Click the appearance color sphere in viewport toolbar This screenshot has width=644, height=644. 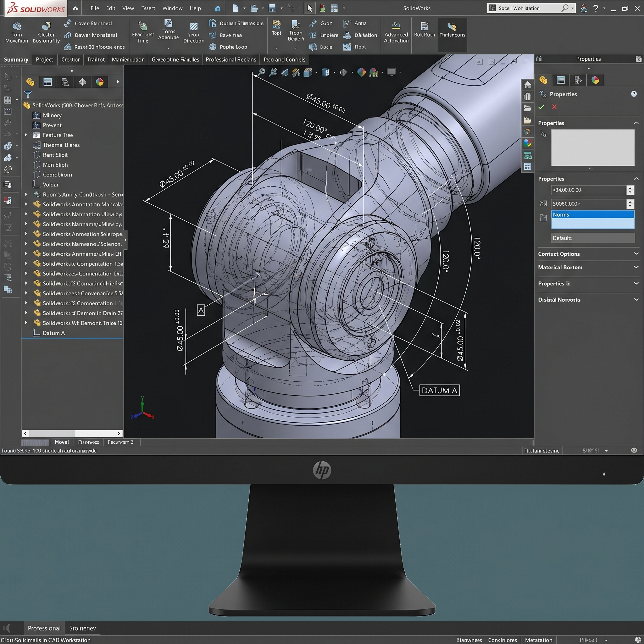(361, 72)
